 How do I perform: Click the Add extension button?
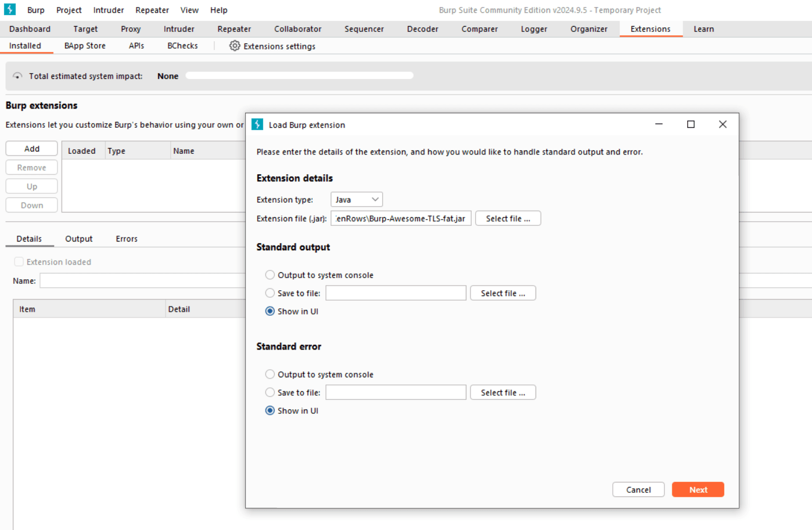(32, 149)
